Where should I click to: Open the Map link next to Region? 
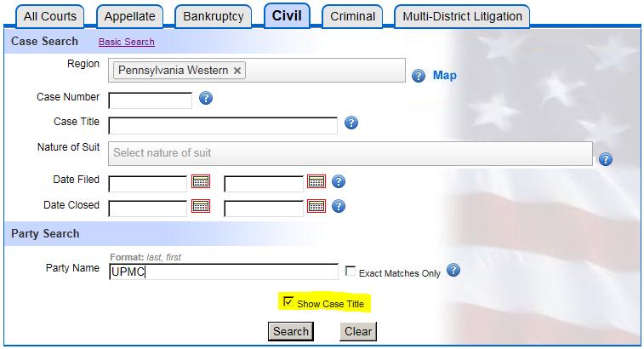coord(444,76)
